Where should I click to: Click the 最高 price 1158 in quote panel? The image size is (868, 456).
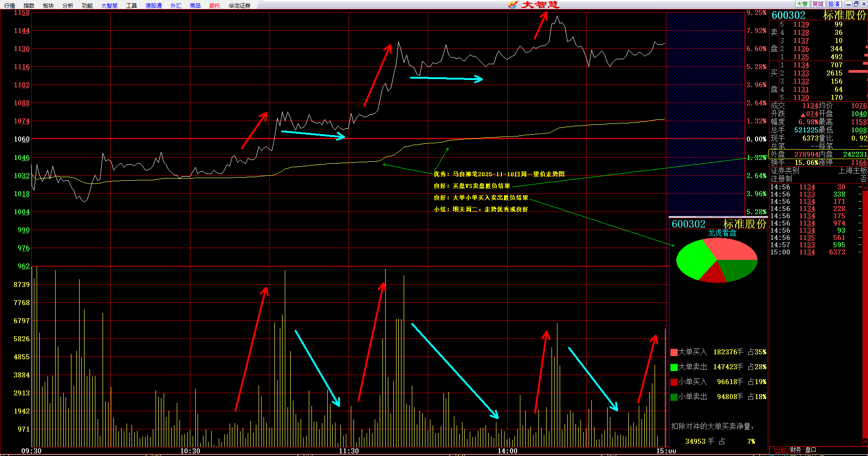point(859,122)
